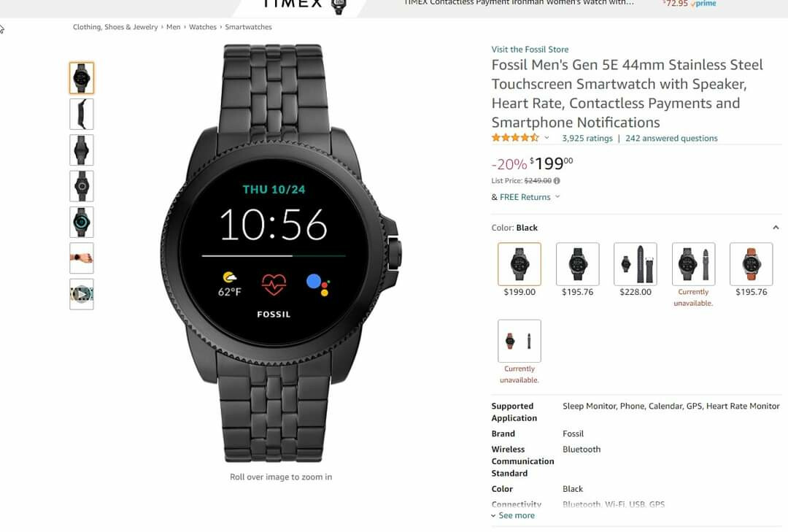This screenshot has height=532, width=788.
Task: Go to Smartwatches breadcrumb
Action: pyautogui.click(x=248, y=27)
